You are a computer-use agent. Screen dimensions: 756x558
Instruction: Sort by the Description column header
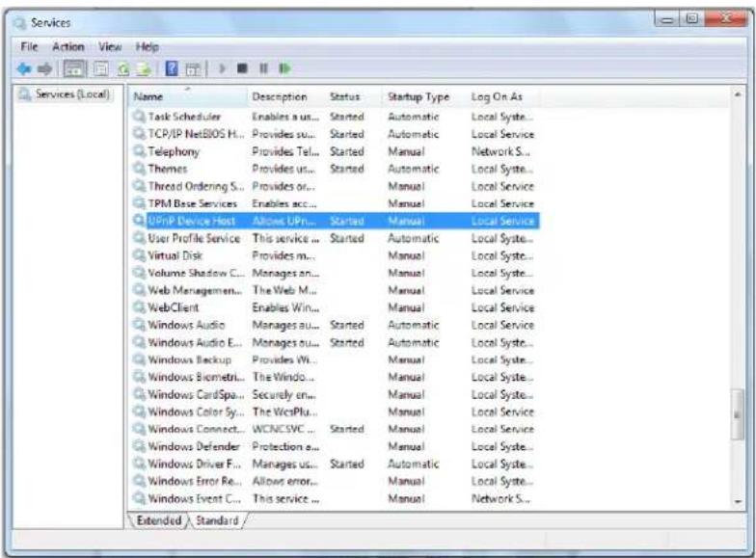pyautogui.click(x=287, y=96)
